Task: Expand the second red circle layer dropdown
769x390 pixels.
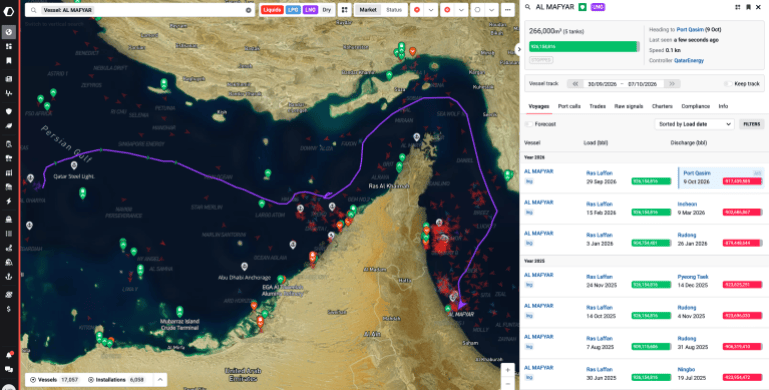Action: [x=461, y=10]
